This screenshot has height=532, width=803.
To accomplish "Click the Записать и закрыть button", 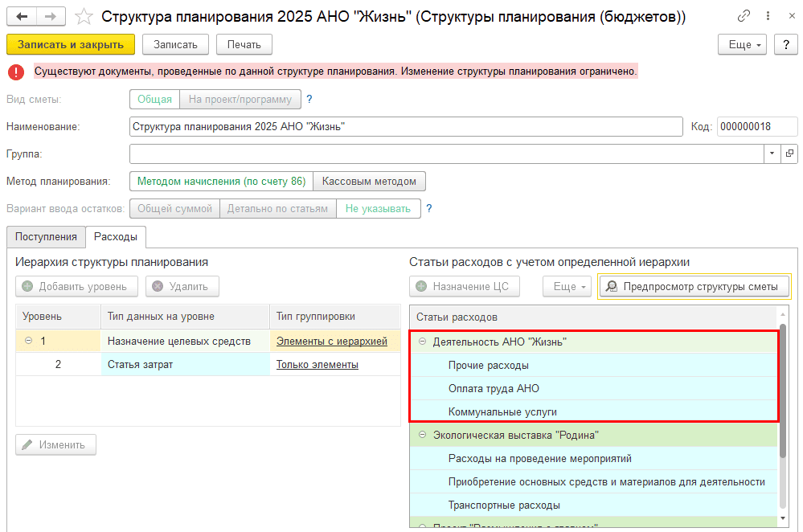I will click(x=71, y=44).
